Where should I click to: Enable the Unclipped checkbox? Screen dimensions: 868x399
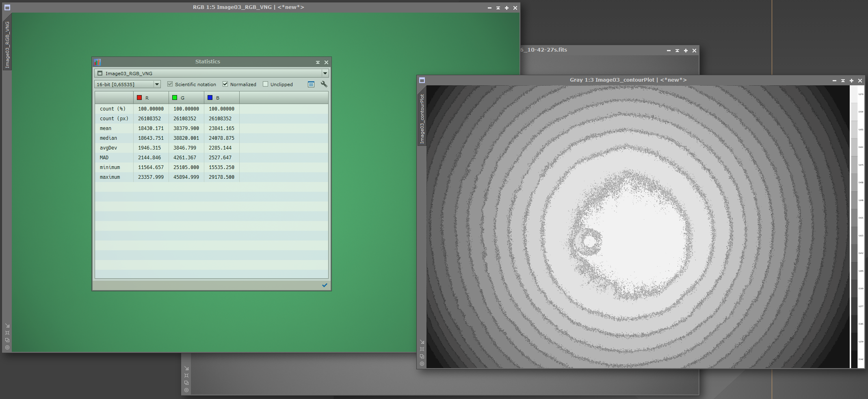[x=266, y=84]
